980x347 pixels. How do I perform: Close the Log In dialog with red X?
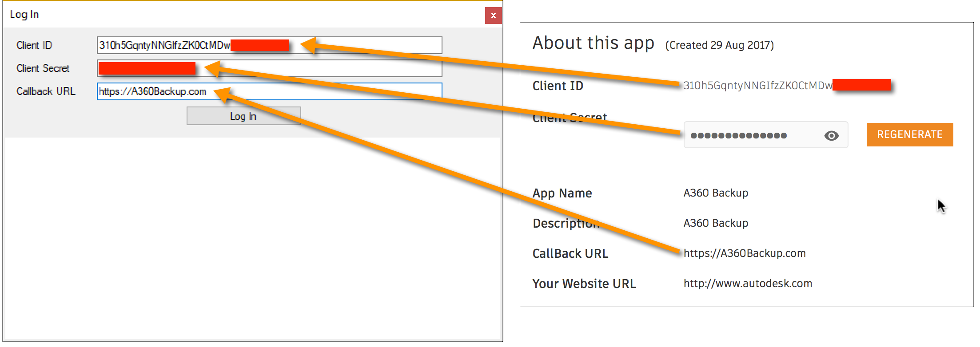493,16
